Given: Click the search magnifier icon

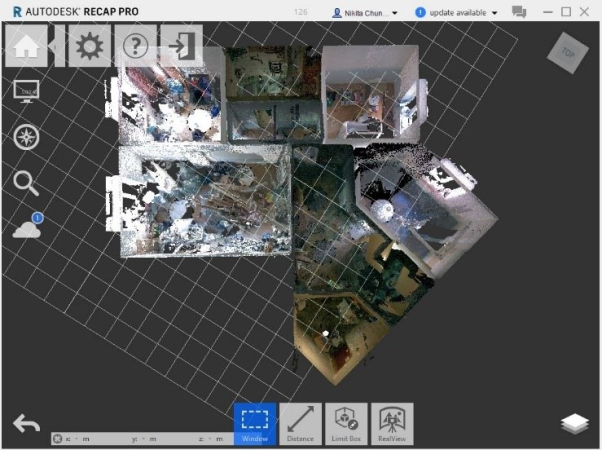Looking at the screenshot, I should pyautogui.click(x=27, y=182).
